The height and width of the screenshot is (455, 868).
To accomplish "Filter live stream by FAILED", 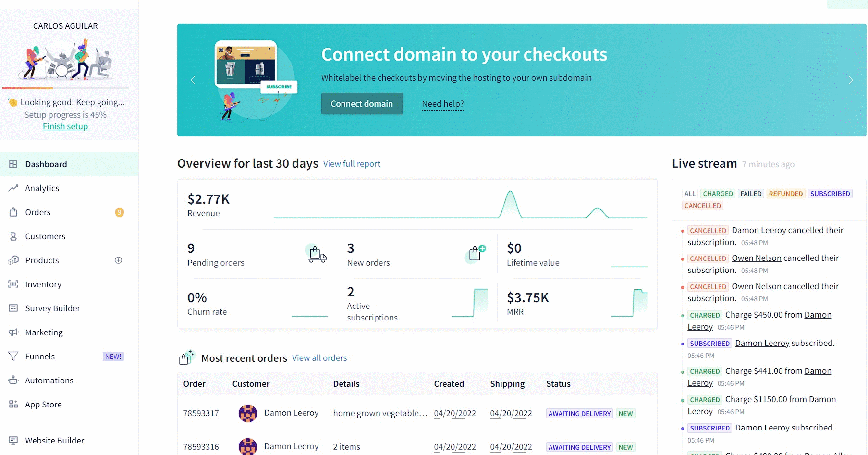I will click(x=751, y=194).
